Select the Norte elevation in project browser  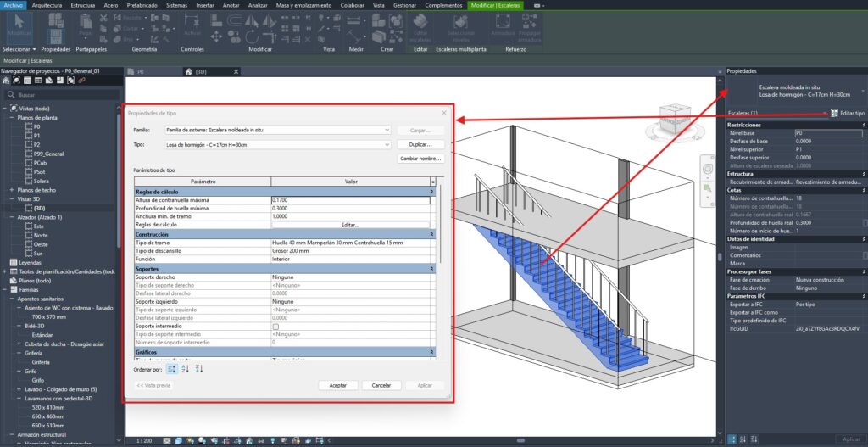pyautogui.click(x=42, y=235)
